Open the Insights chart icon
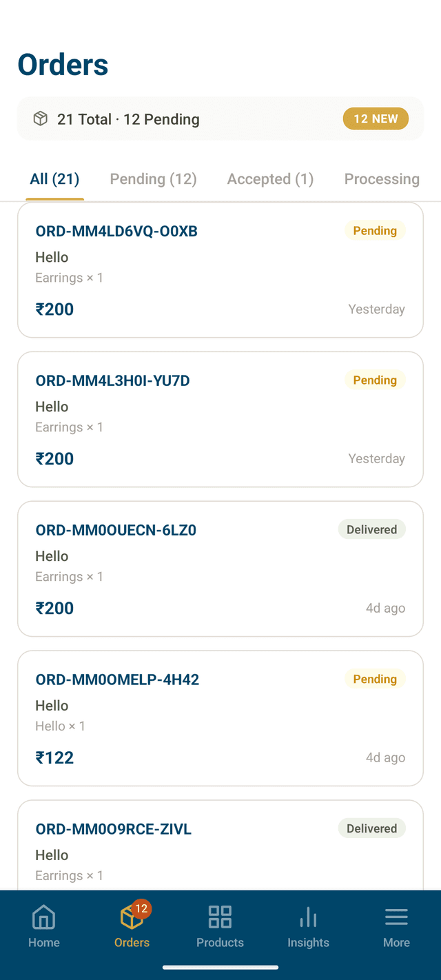441x980 pixels. (308, 917)
